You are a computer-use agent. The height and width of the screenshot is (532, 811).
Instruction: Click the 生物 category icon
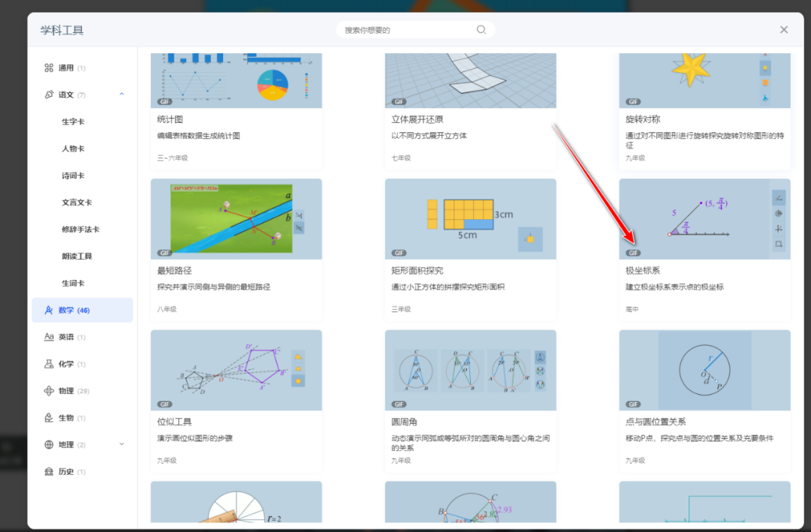coord(48,417)
